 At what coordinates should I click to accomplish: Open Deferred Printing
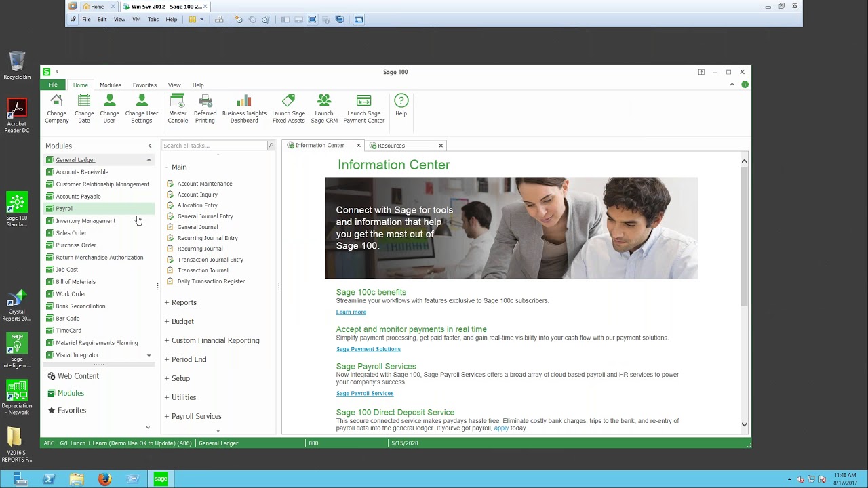click(205, 108)
